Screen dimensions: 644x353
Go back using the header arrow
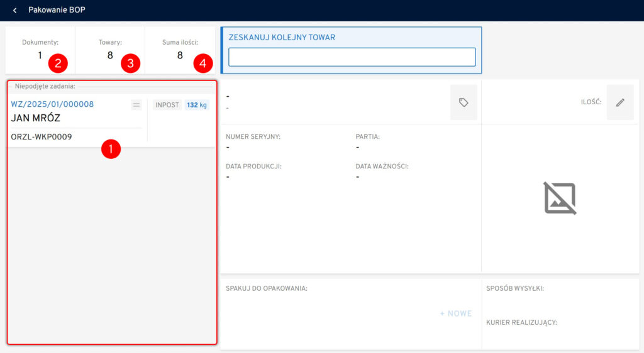[x=14, y=11]
